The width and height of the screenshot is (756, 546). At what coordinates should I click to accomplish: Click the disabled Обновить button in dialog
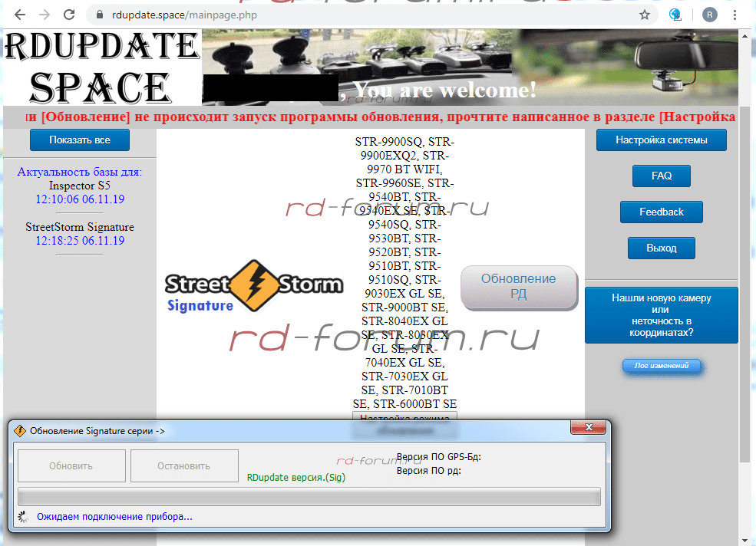pos(71,466)
